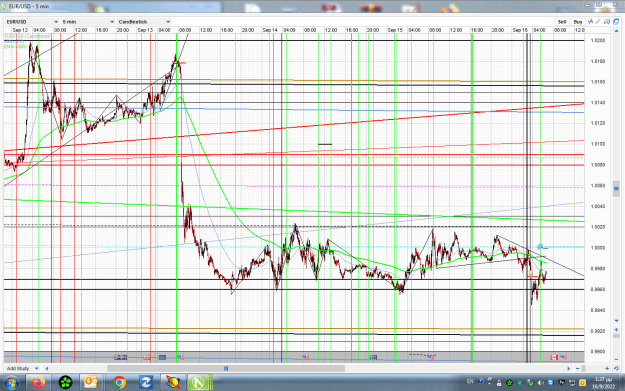Click the price axis slider handle
Viewport: 625px width, 391px height.
(x=616, y=188)
